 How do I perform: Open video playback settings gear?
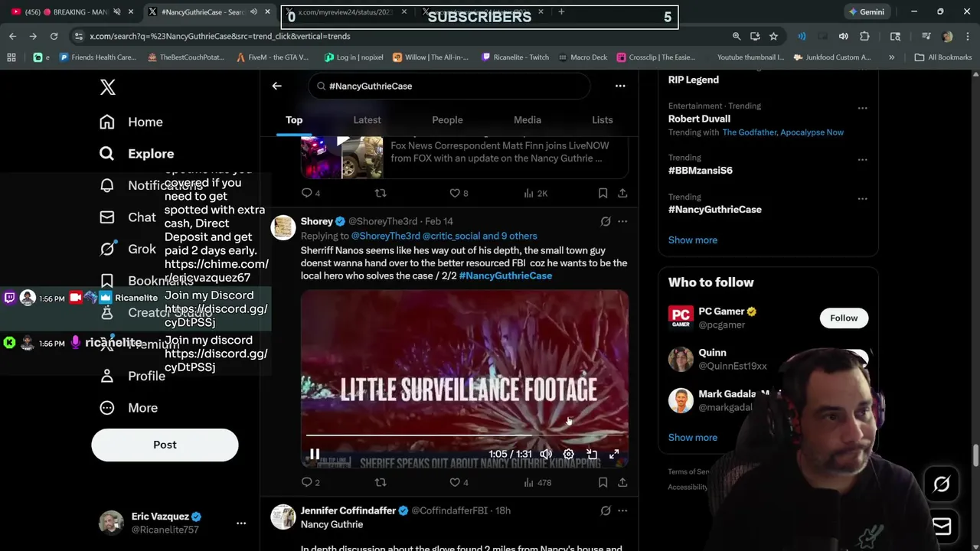[569, 454]
